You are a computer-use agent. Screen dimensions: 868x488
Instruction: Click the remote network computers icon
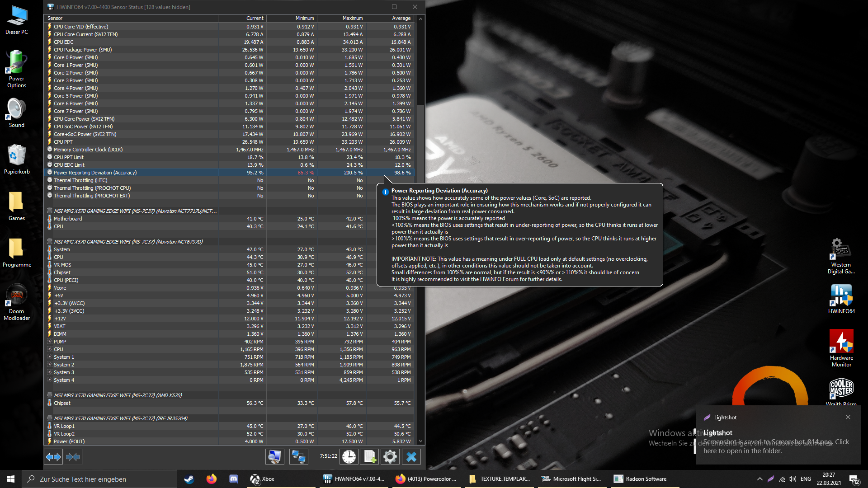(298, 457)
